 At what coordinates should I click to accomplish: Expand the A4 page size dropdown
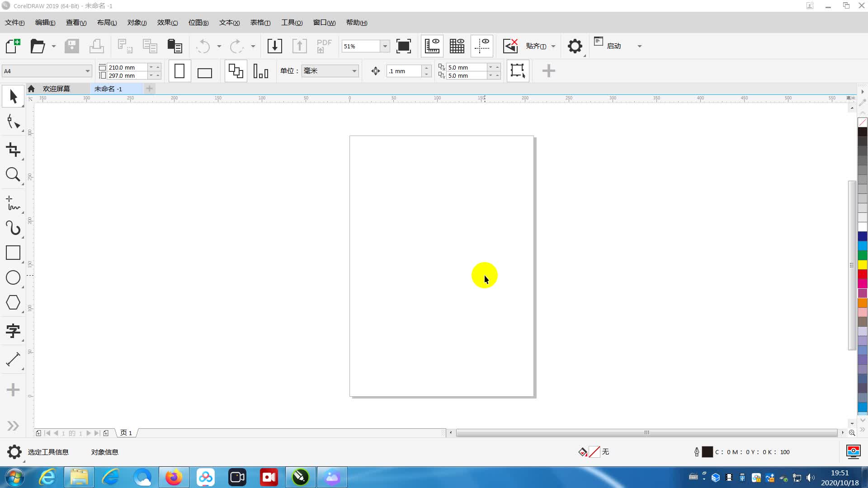(x=87, y=71)
